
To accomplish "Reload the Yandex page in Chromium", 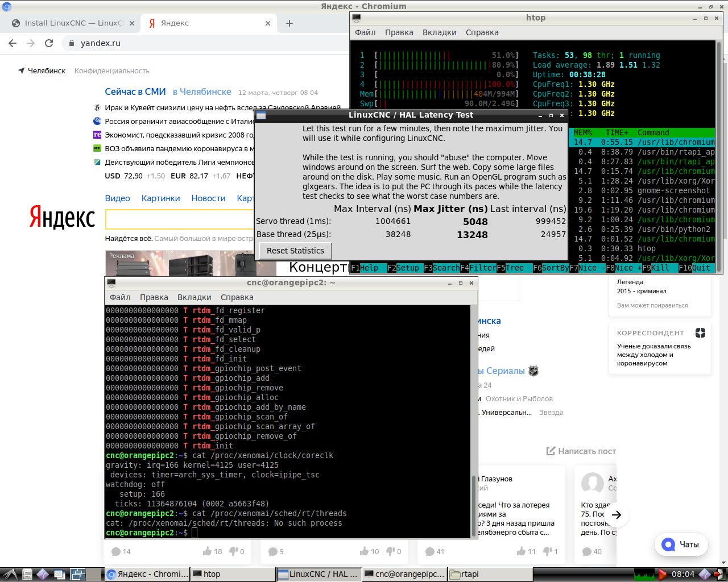I will pos(49,43).
